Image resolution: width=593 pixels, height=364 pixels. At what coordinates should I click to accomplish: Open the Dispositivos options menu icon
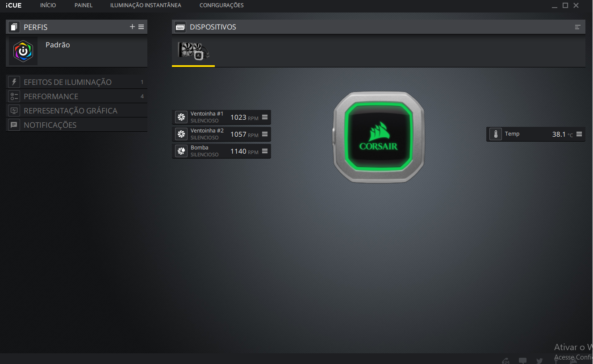pyautogui.click(x=577, y=27)
